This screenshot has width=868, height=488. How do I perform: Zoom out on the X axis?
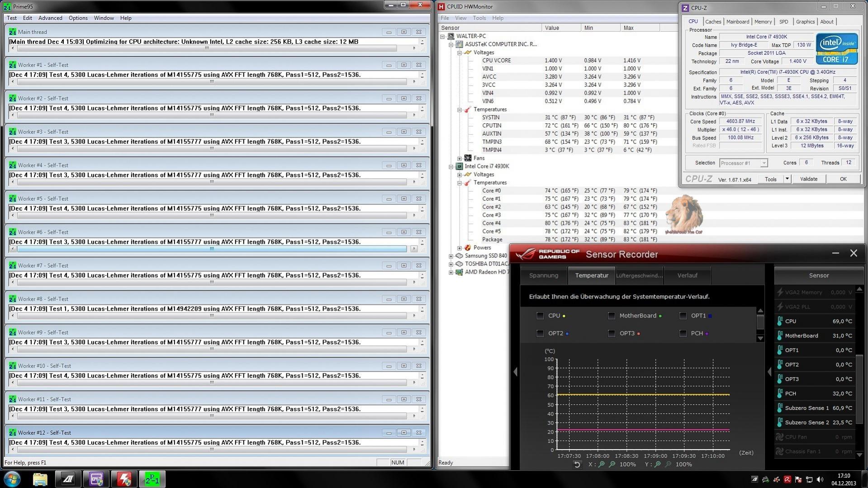point(612,464)
